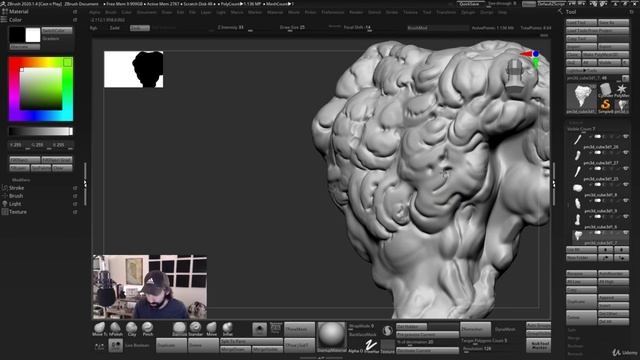This screenshot has width=640, height=360.
Task: Select the Clay brush icon
Action: coord(131,328)
